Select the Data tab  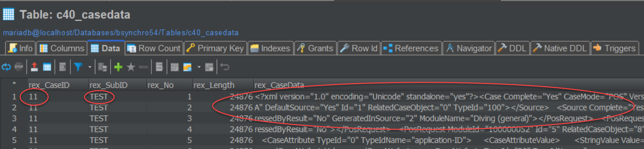click(105, 48)
